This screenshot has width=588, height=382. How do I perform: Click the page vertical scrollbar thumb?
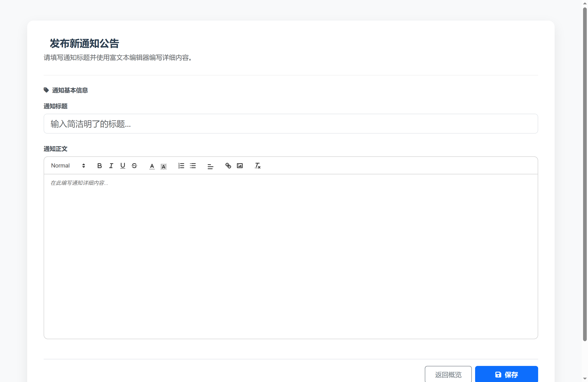[x=584, y=173]
